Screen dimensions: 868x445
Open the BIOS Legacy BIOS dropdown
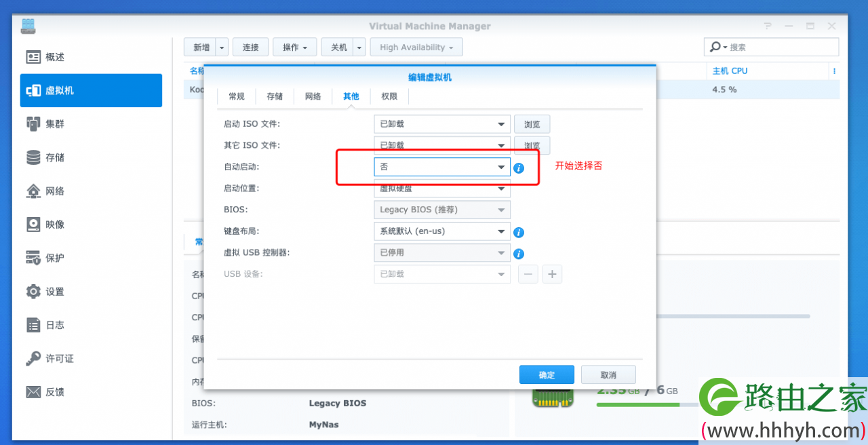click(x=442, y=210)
